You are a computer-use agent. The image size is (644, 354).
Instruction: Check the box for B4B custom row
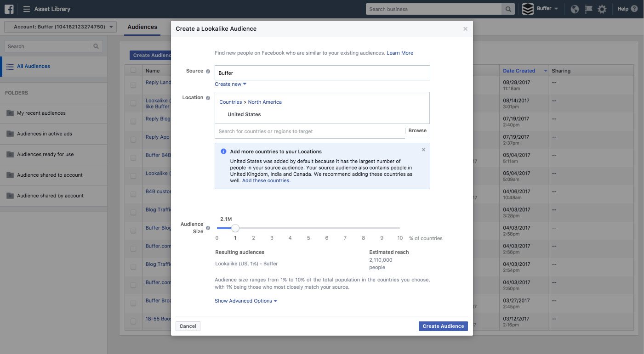[133, 194]
